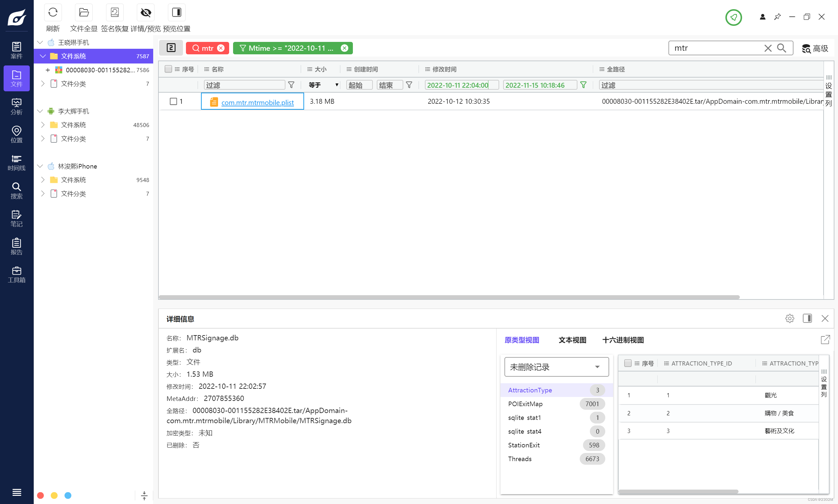Viewport: 838px width, 504px height.
Task: Open the 签名恢复 signature recovery tool
Action: coord(115,13)
